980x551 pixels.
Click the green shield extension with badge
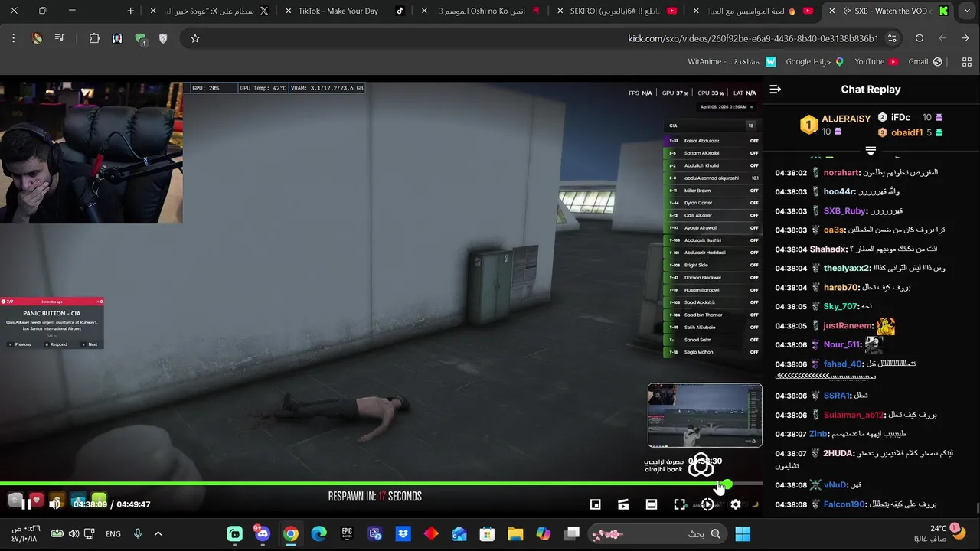[x=140, y=38]
